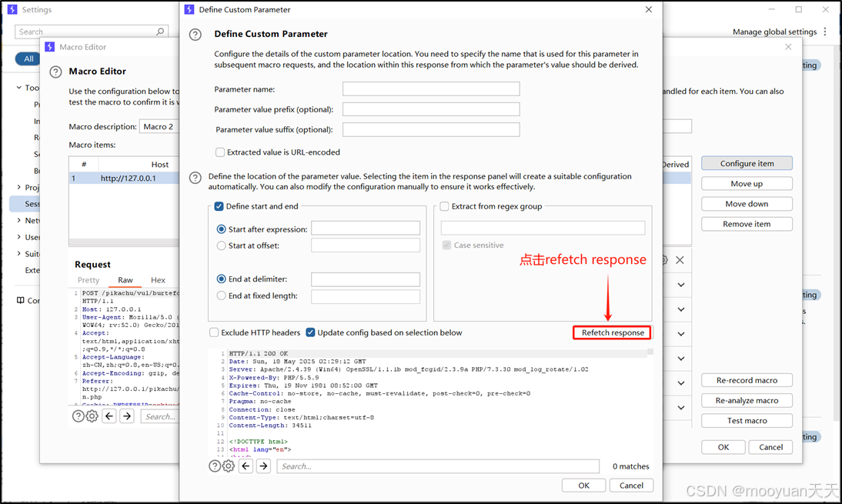Expand Project tree node in Settings

coord(18,187)
